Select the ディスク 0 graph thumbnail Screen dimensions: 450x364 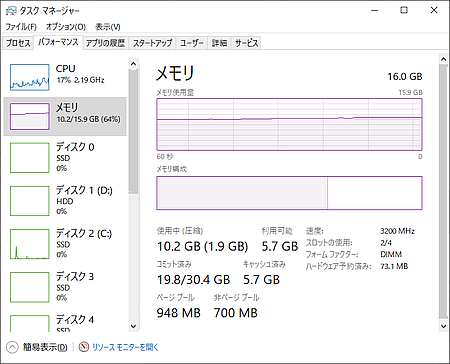coord(30,158)
